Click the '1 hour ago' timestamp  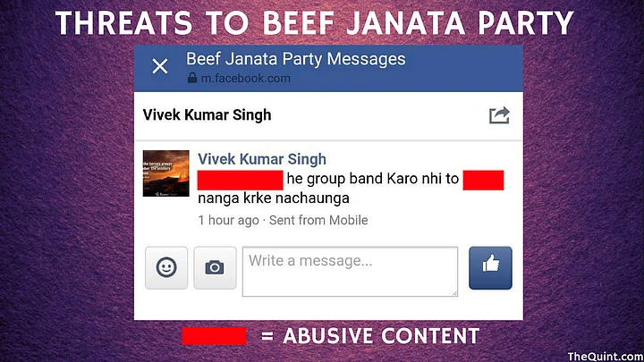pyautogui.click(x=228, y=221)
